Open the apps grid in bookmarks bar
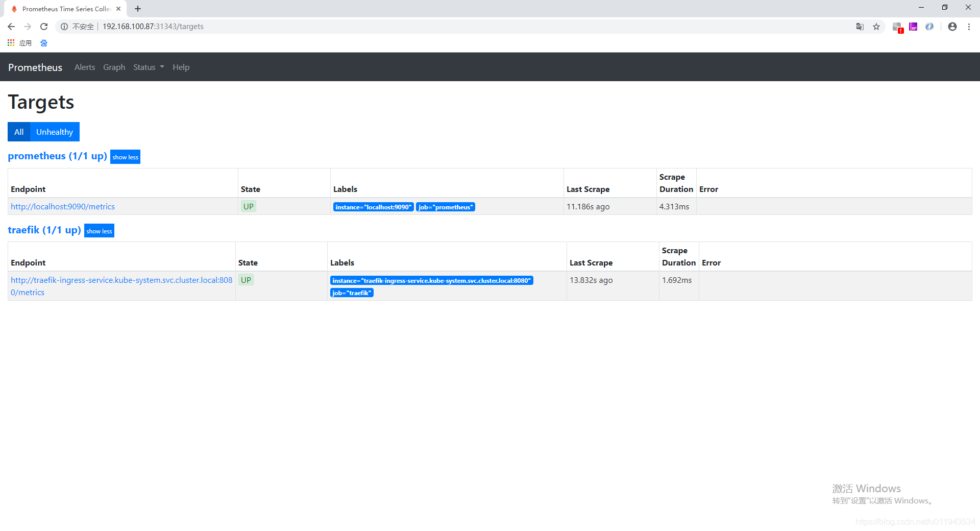This screenshot has height=531, width=980. coord(11,43)
